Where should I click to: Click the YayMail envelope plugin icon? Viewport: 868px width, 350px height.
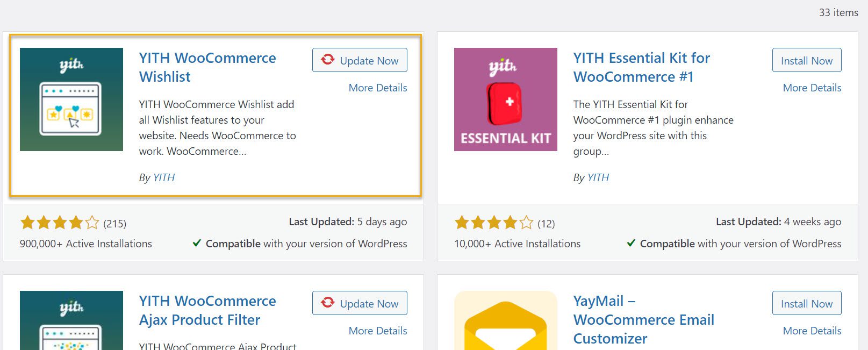pos(506,320)
